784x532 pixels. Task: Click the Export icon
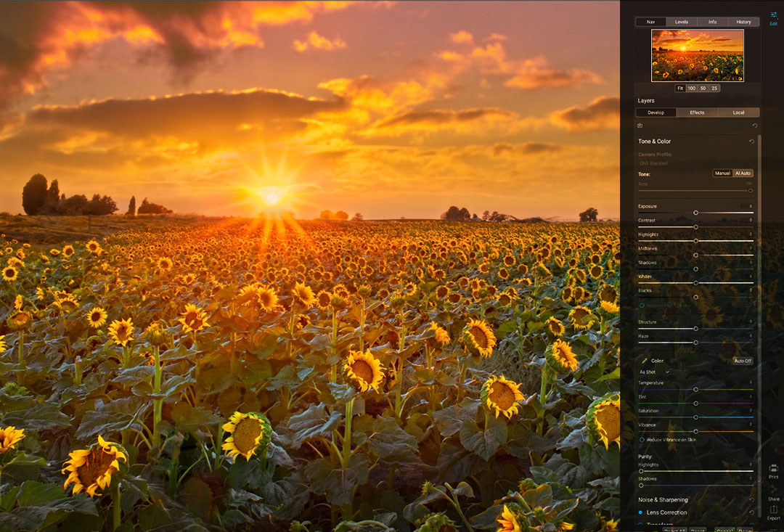774,509
